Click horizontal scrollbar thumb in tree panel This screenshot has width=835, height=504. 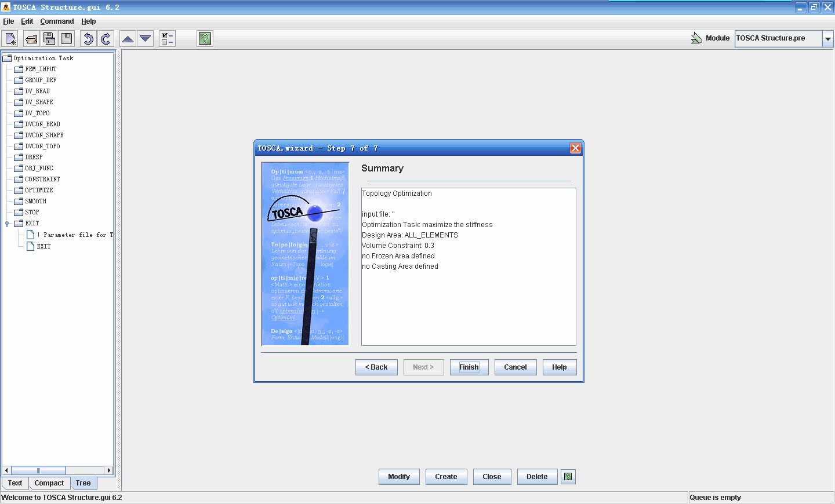pos(38,470)
